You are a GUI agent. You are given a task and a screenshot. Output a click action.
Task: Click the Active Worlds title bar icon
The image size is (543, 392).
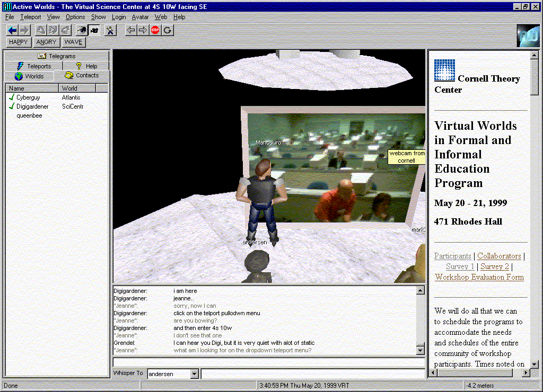(7, 6)
